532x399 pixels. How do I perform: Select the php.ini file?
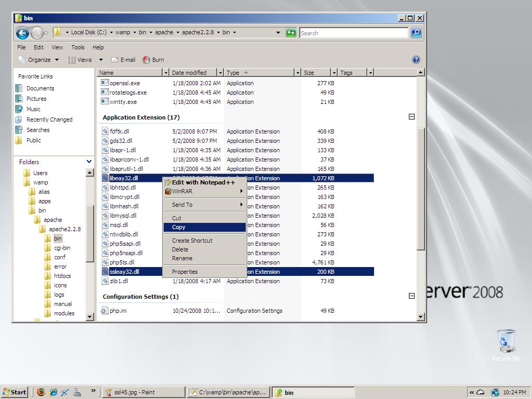coord(117,311)
